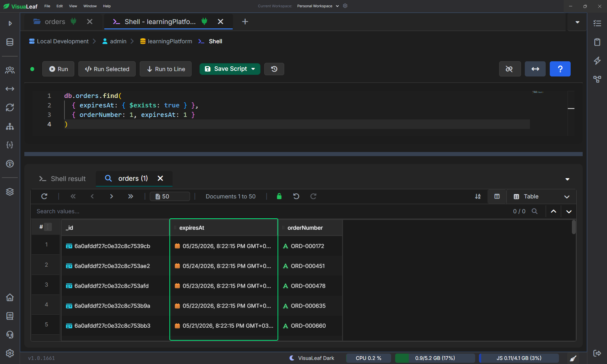This screenshot has height=364, width=607.
Task: Click the results grid vertical scrollbar
Action: click(573, 227)
